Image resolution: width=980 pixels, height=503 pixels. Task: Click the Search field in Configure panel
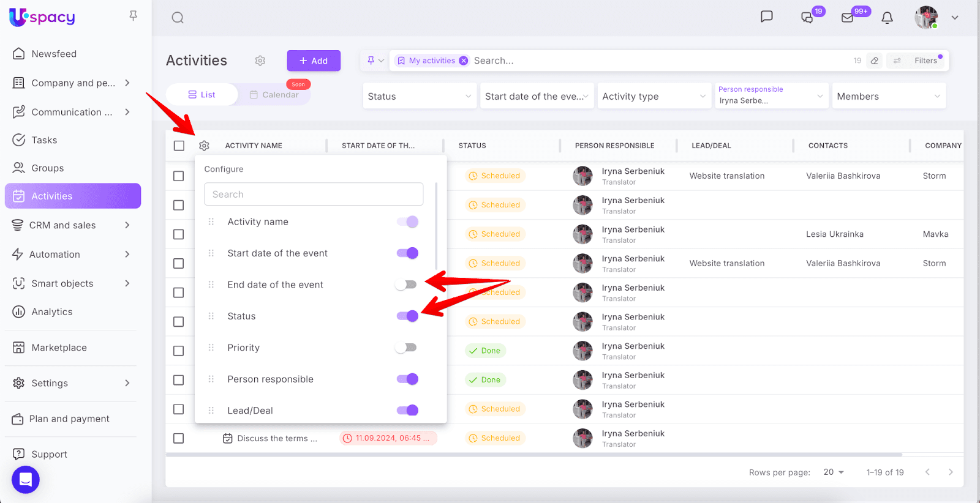314,194
